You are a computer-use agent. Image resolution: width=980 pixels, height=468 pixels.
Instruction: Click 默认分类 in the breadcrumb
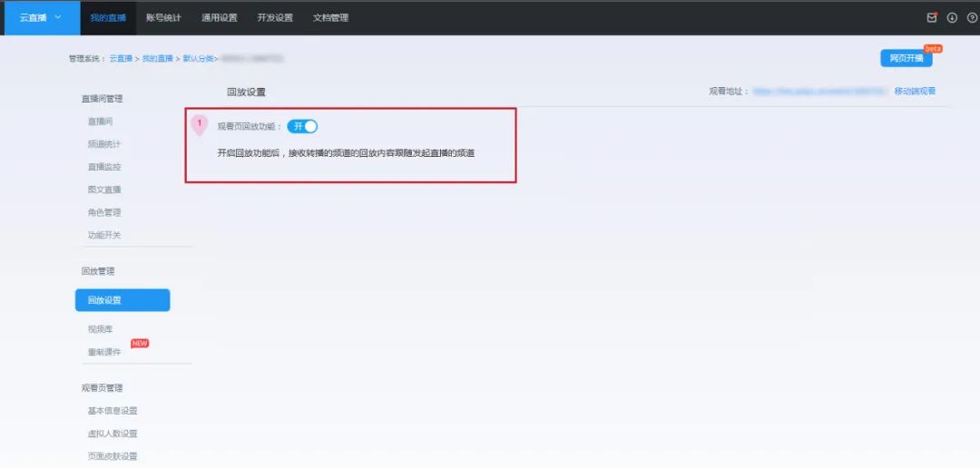tap(198, 58)
